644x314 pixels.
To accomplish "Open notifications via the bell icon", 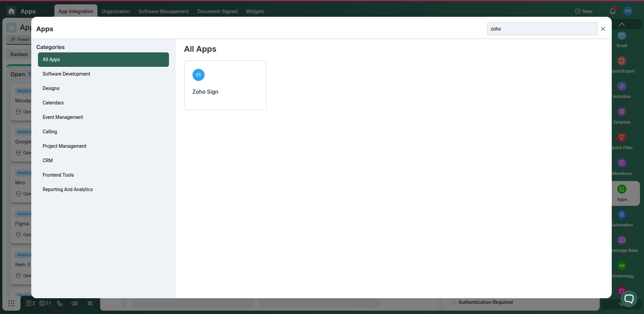I will click(x=612, y=11).
